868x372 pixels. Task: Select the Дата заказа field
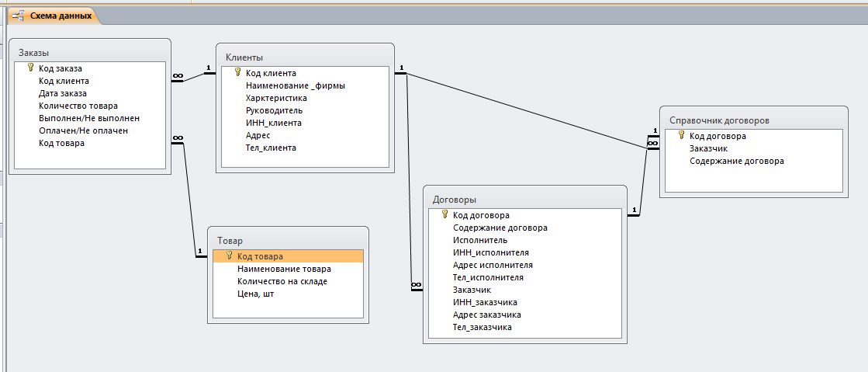pos(63,93)
